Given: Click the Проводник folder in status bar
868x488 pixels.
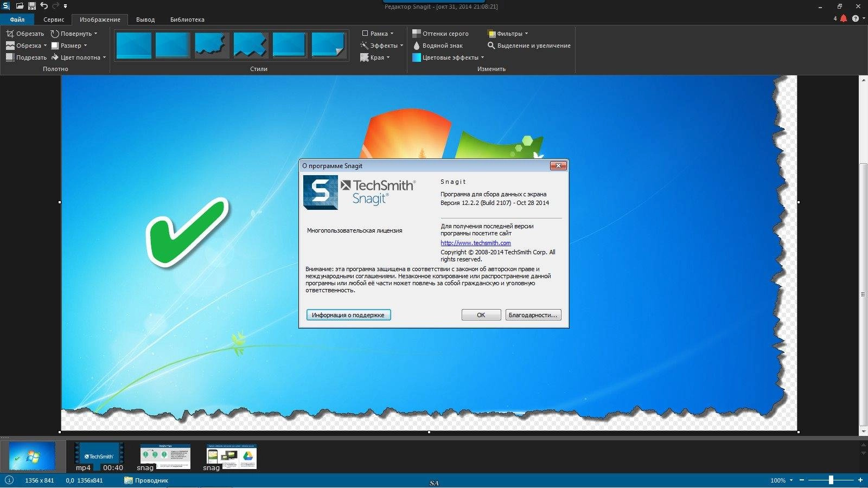Looking at the screenshot, I should [x=146, y=480].
